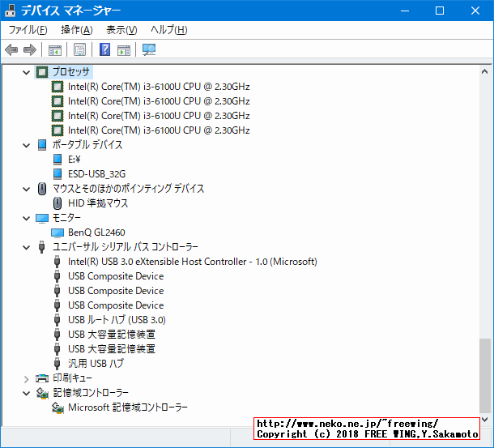This screenshot has width=494, height=448.
Task: Click the show/hide console tree toolbar icon
Action: pos(55,49)
